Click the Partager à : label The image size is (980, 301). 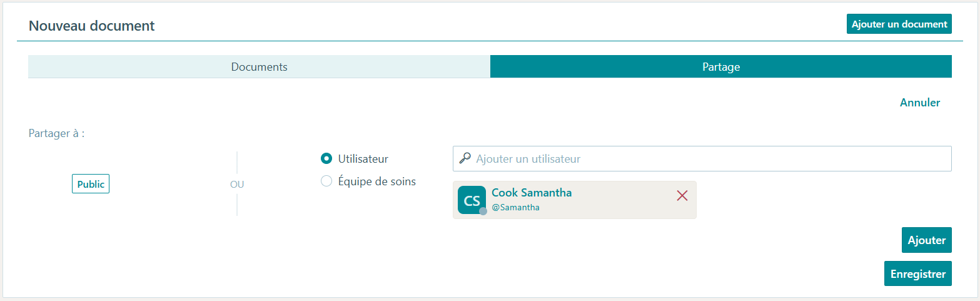56,133
